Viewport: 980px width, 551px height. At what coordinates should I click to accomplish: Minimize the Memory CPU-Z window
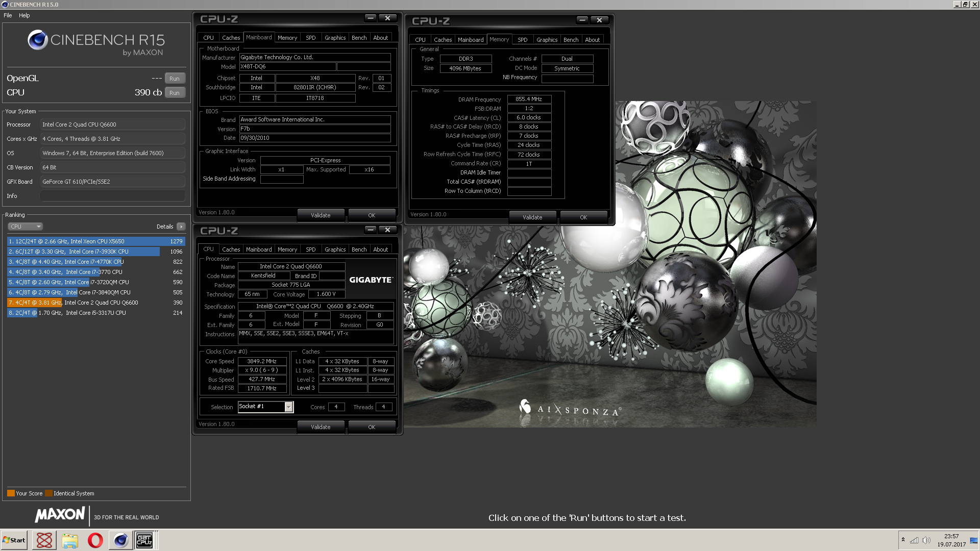tap(582, 20)
